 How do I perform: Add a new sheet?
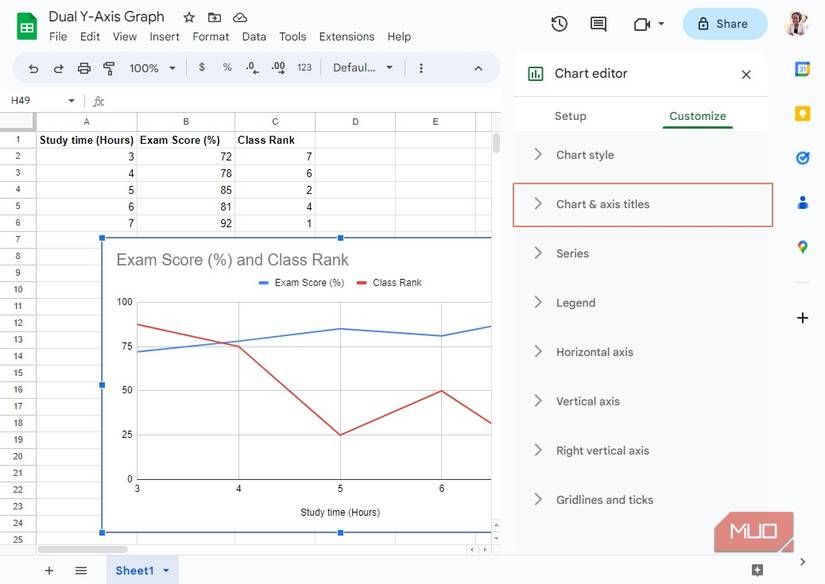point(48,570)
